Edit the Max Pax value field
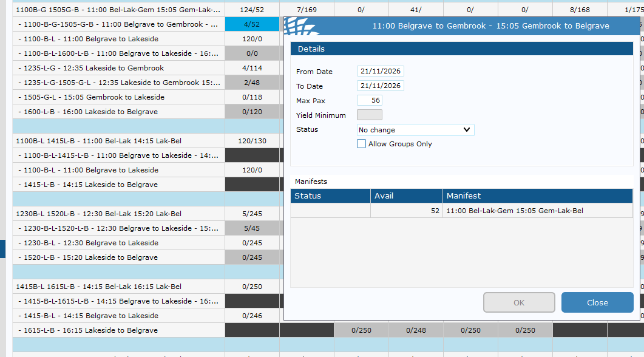Screen dimensions: 644x357 click(x=370, y=100)
